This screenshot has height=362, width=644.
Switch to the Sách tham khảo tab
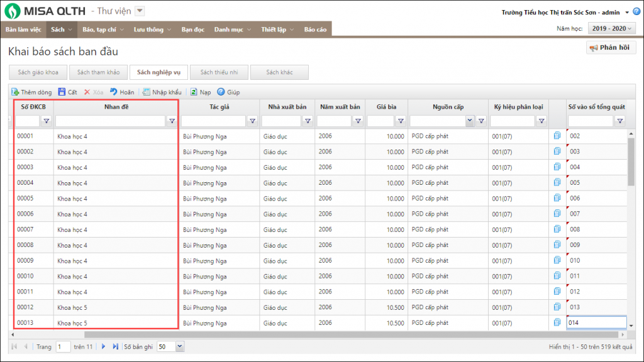[x=98, y=72]
